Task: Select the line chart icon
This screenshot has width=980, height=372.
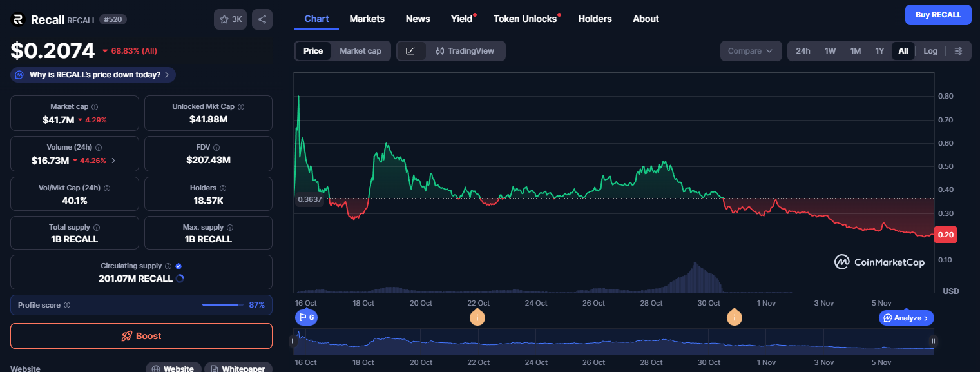Action: pyautogui.click(x=411, y=51)
